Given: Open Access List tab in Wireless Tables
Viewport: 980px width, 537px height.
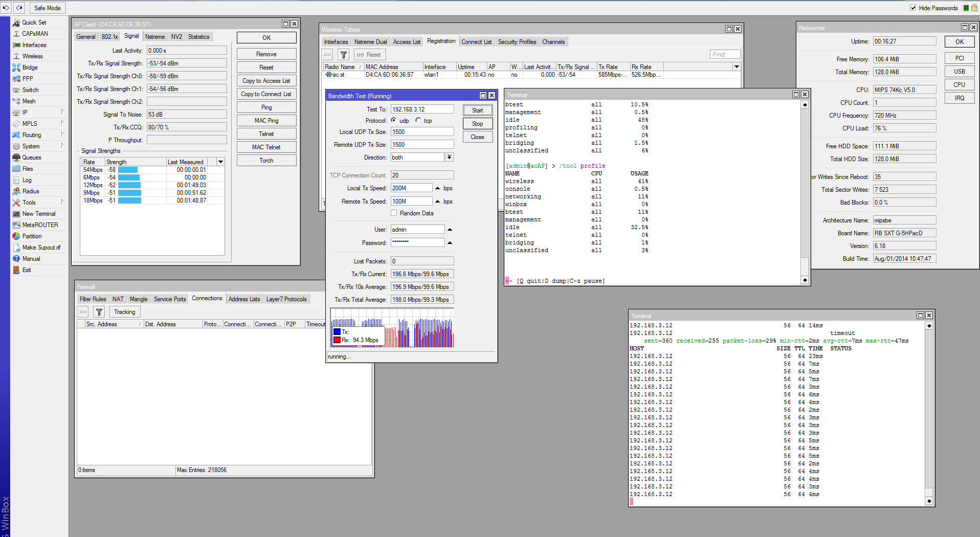Looking at the screenshot, I should [x=407, y=42].
